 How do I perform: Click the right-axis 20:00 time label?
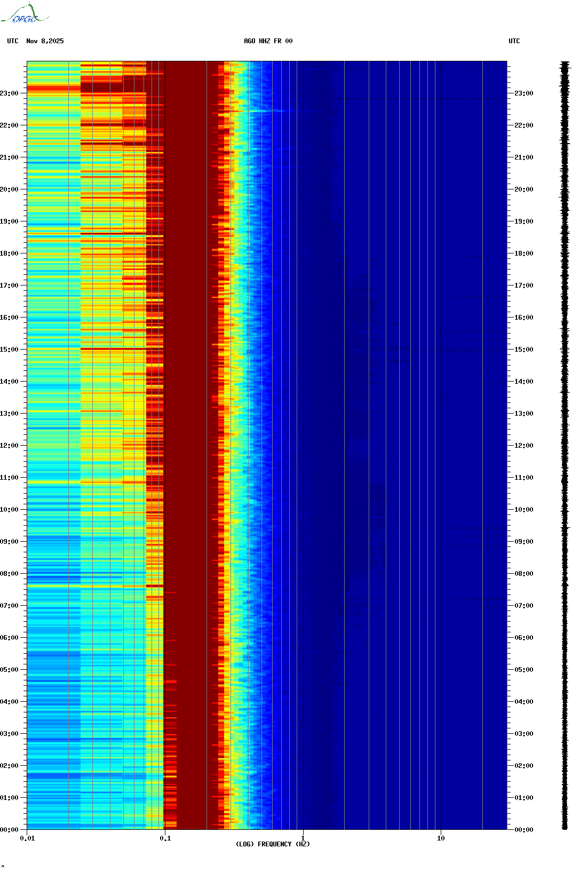coord(524,189)
